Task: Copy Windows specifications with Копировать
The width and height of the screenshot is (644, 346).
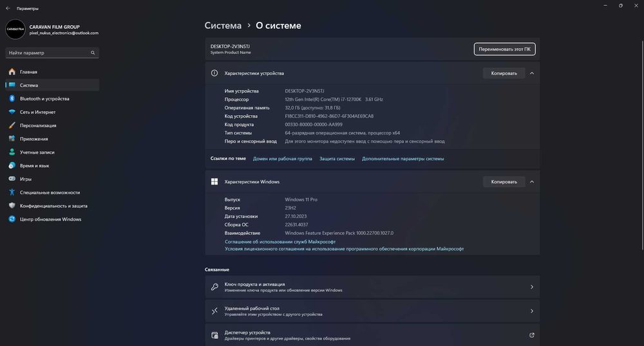Action: coord(504,181)
